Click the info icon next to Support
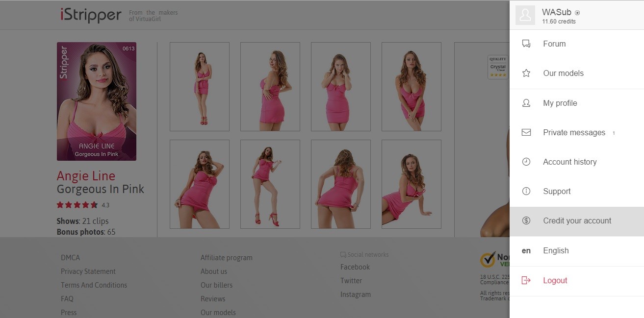The height and width of the screenshot is (318, 644). [x=526, y=191]
